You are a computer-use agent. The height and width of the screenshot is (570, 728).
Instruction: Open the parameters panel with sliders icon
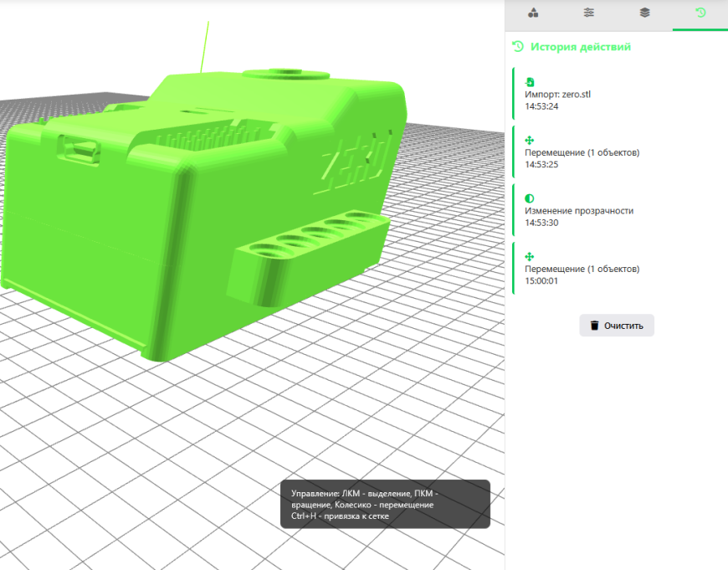coord(588,13)
